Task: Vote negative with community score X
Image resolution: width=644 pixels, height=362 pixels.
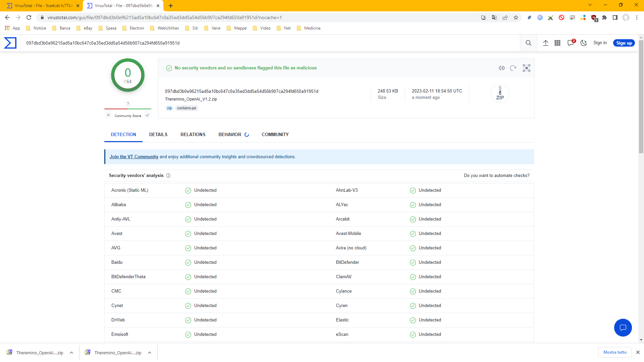Action: click(108, 115)
